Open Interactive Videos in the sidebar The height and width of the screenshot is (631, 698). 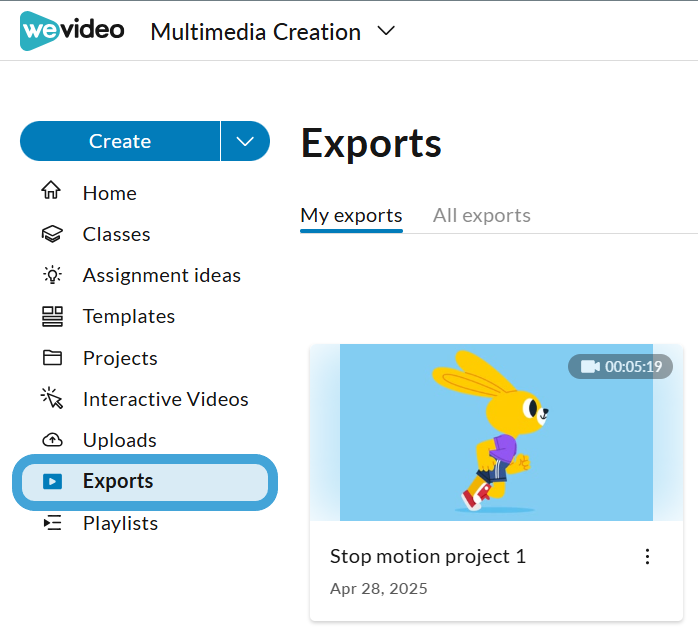pyautogui.click(x=166, y=399)
